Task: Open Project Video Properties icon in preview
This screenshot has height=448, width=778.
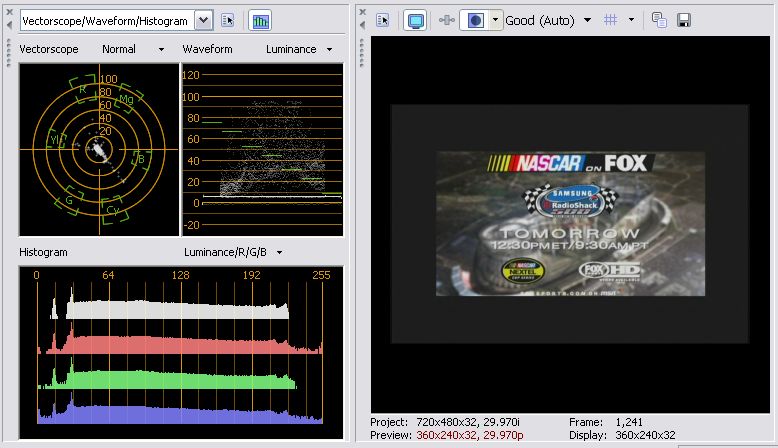Action: point(383,20)
